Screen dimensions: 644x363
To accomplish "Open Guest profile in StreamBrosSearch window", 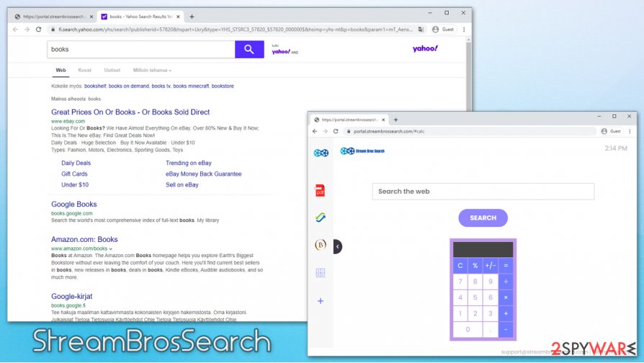I will pos(611,131).
